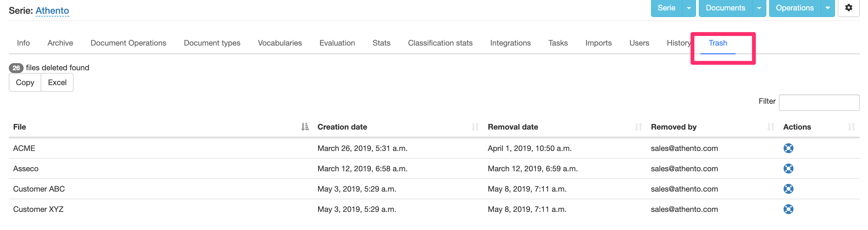
Task: Restore the ACME file using lifebuoy icon
Action: click(x=788, y=148)
